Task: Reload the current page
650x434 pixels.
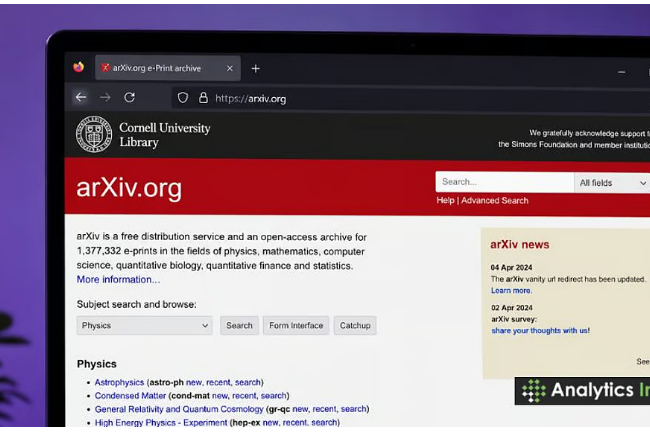Action: 129,97
